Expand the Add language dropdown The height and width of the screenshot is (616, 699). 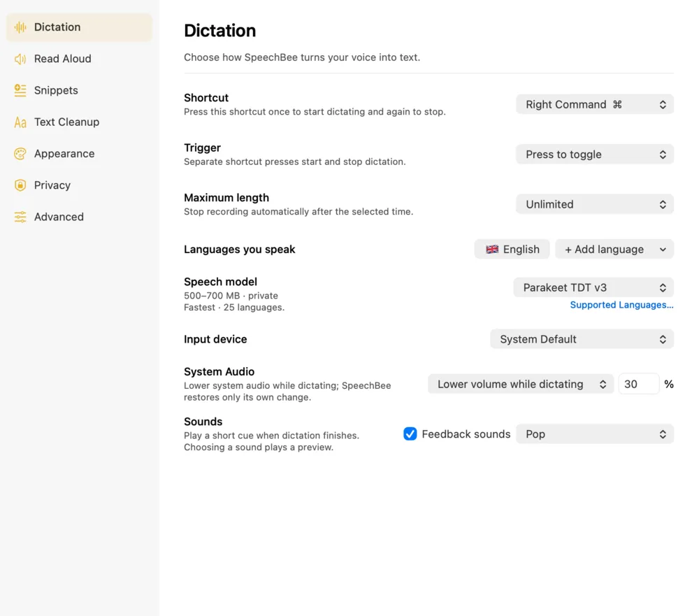click(614, 250)
